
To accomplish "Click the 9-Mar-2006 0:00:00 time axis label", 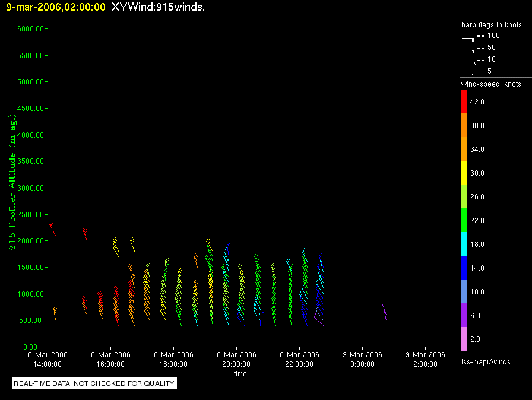I will (362, 359).
